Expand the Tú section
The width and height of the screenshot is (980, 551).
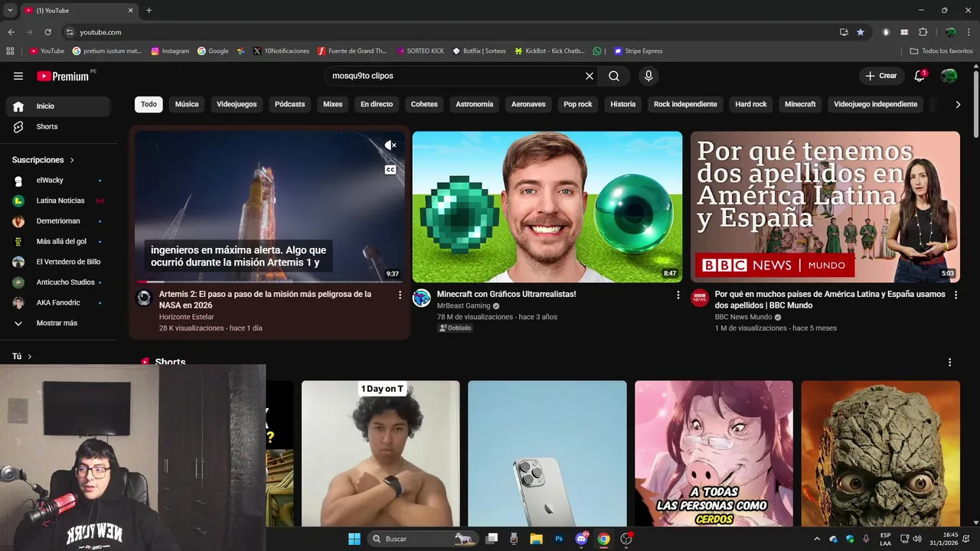(22, 356)
